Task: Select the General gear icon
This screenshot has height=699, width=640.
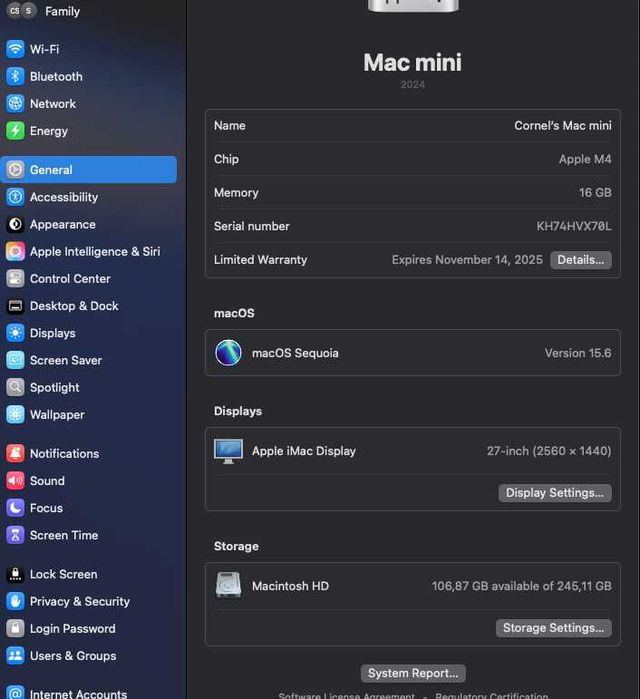Action: coord(15,169)
